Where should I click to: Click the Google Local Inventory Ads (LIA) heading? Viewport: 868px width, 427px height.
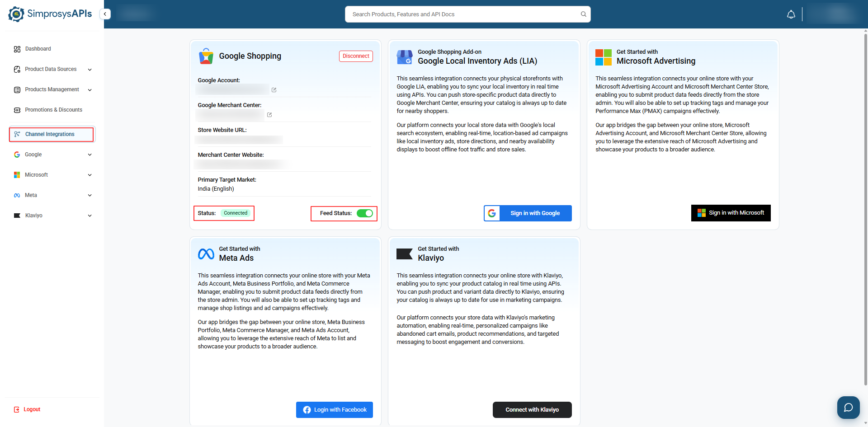coord(477,61)
